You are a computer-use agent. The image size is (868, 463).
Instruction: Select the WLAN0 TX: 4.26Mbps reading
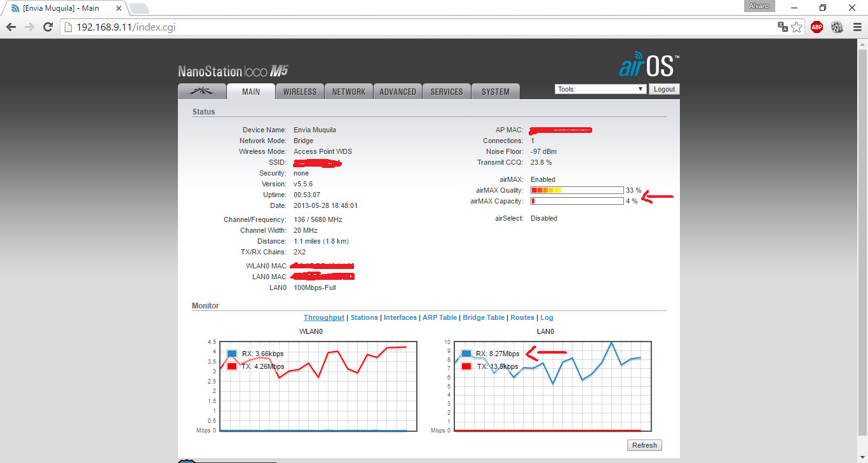(x=263, y=366)
